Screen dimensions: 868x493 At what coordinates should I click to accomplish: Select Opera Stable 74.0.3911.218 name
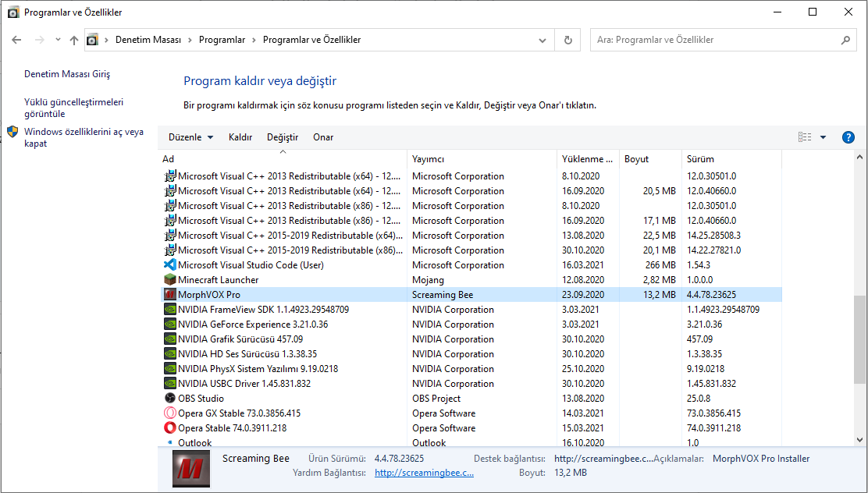pos(233,427)
